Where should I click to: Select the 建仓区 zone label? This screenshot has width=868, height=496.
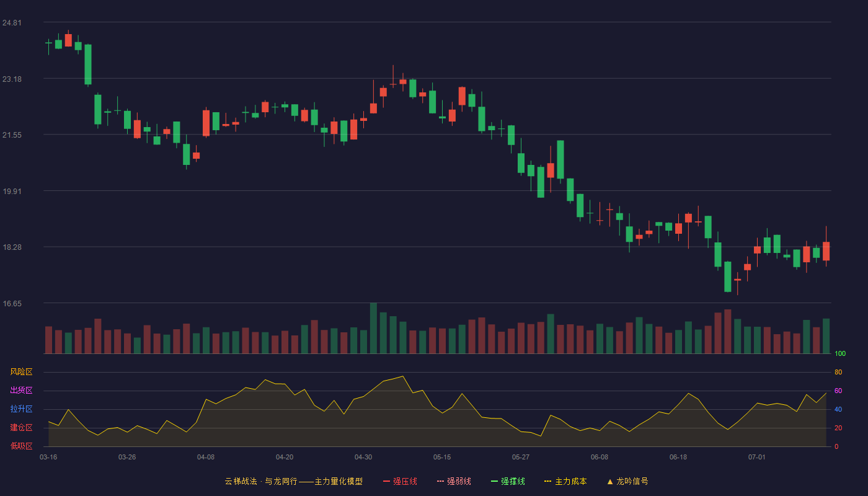coord(21,428)
